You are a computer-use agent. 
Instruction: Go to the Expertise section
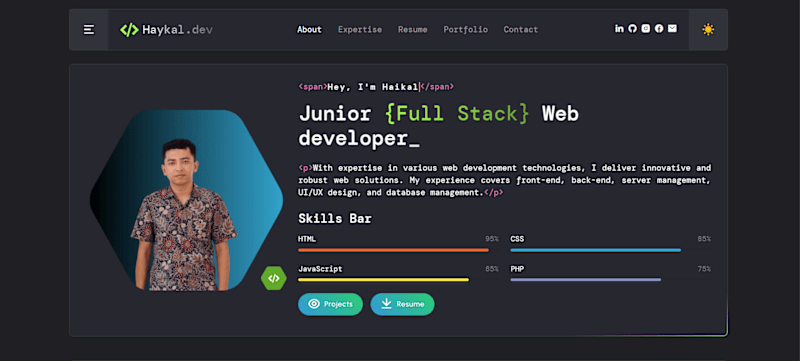click(360, 30)
